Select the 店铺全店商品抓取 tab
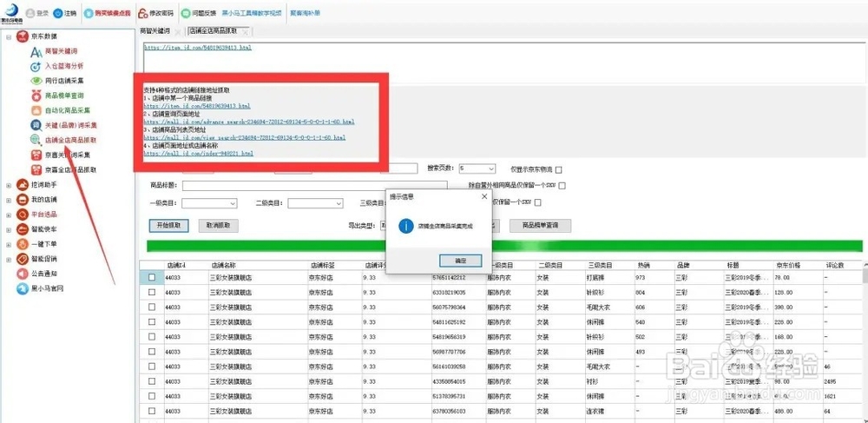 click(x=214, y=31)
